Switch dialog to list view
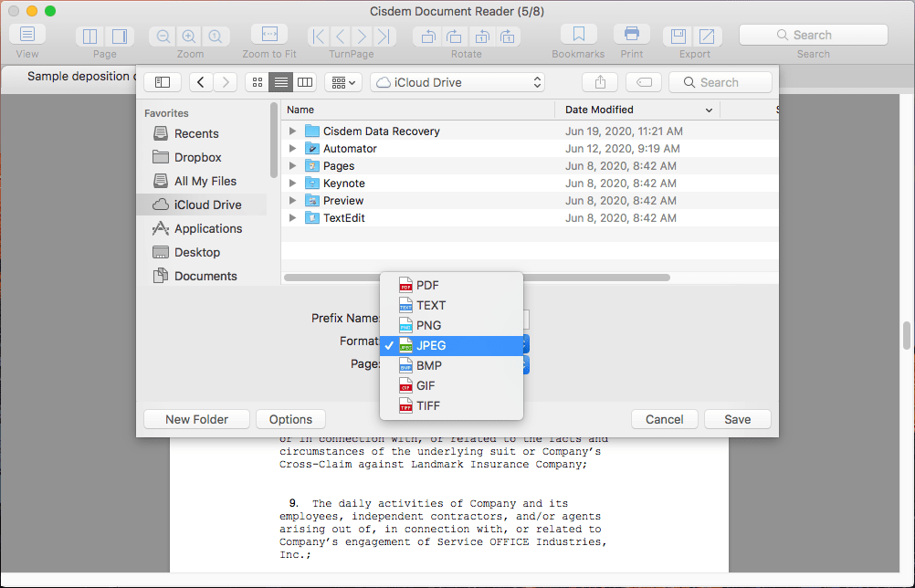Screen dimensions: 915x588 [280, 82]
